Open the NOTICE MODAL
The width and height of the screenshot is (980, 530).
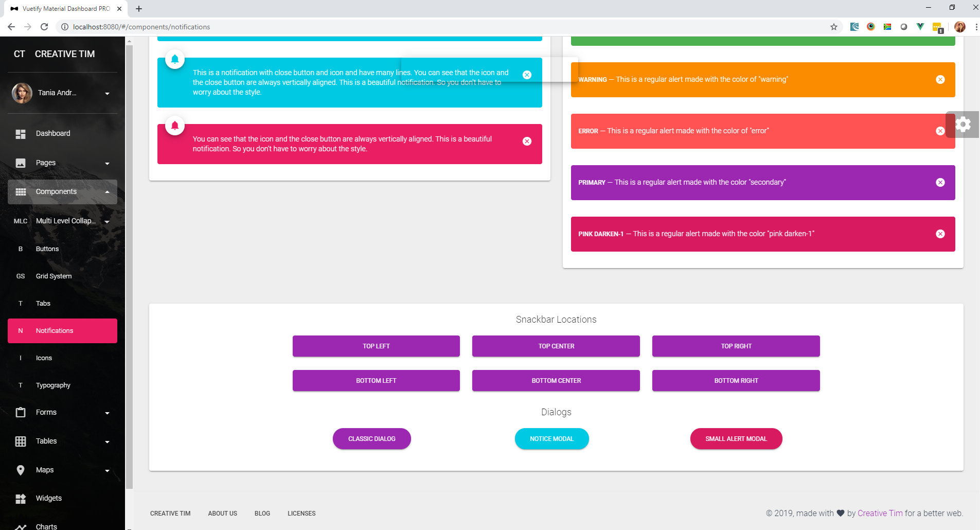click(552, 439)
